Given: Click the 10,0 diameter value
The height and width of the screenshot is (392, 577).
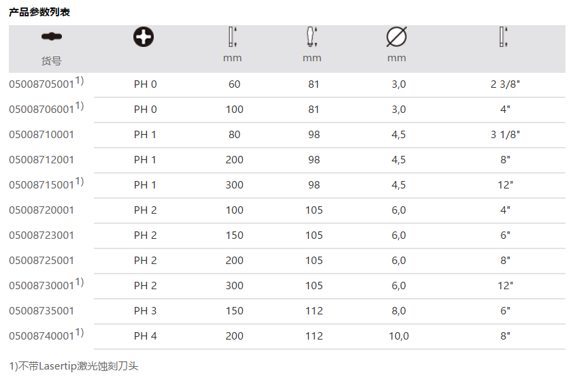Looking at the screenshot, I should click(x=398, y=336).
